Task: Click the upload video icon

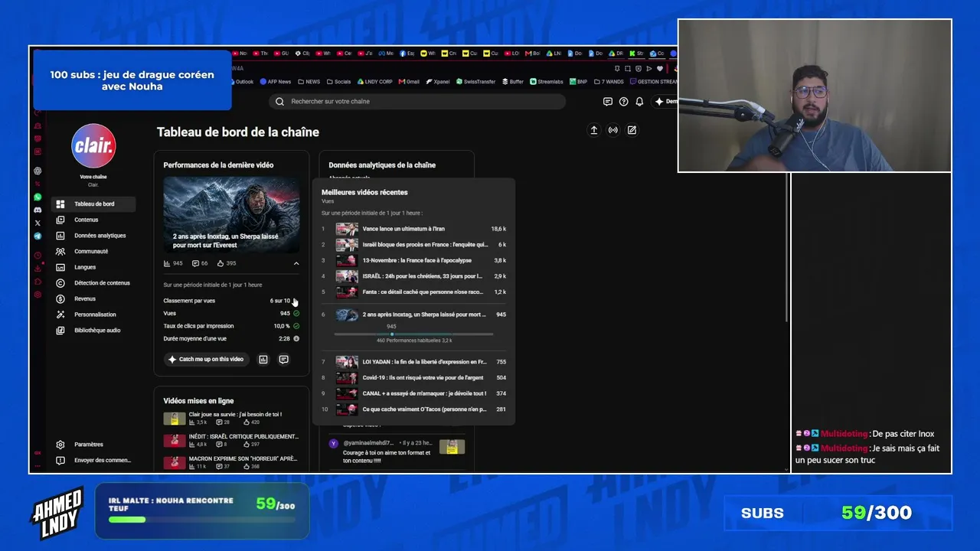Action: point(593,130)
